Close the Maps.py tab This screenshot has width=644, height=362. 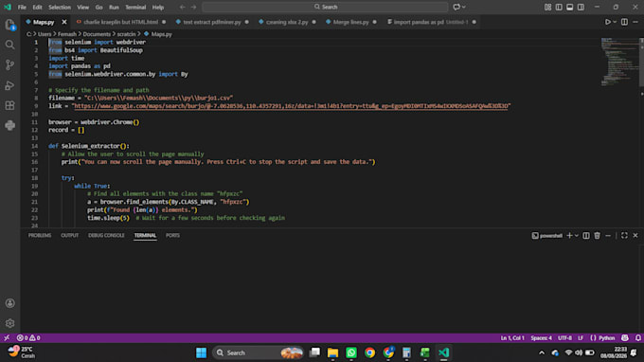(x=64, y=22)
